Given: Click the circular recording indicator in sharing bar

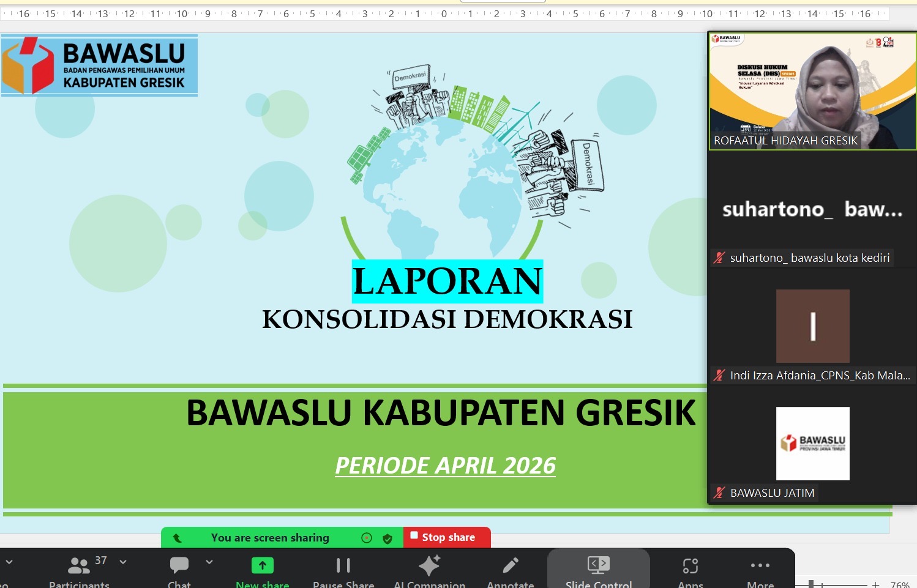Looking at the screenshot, I should point(367,538).
